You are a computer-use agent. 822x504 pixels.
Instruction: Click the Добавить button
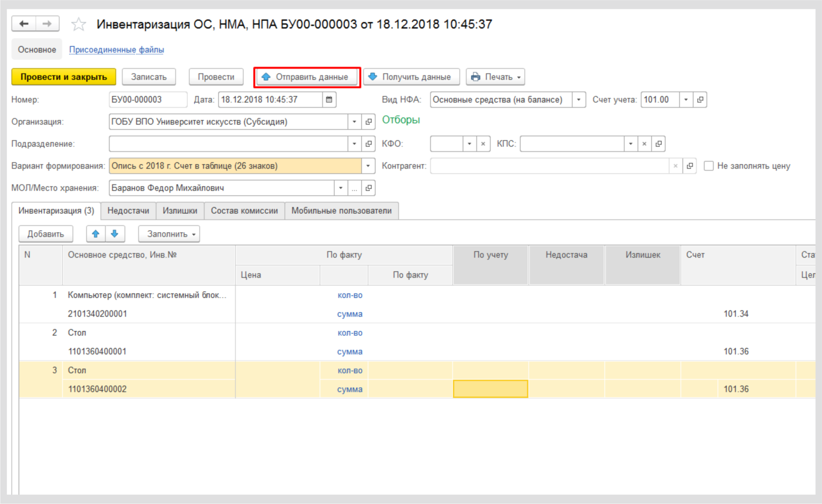point(46,234)
